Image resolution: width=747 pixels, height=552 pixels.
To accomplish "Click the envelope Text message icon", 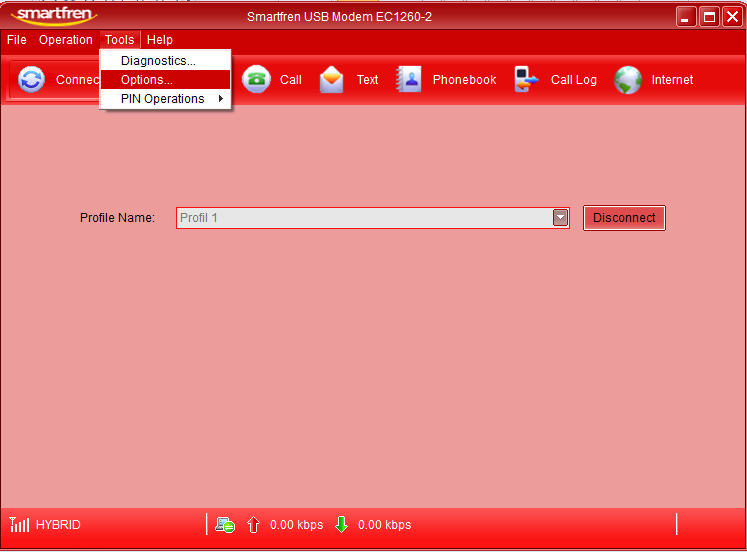I will (x=332, y=80).
